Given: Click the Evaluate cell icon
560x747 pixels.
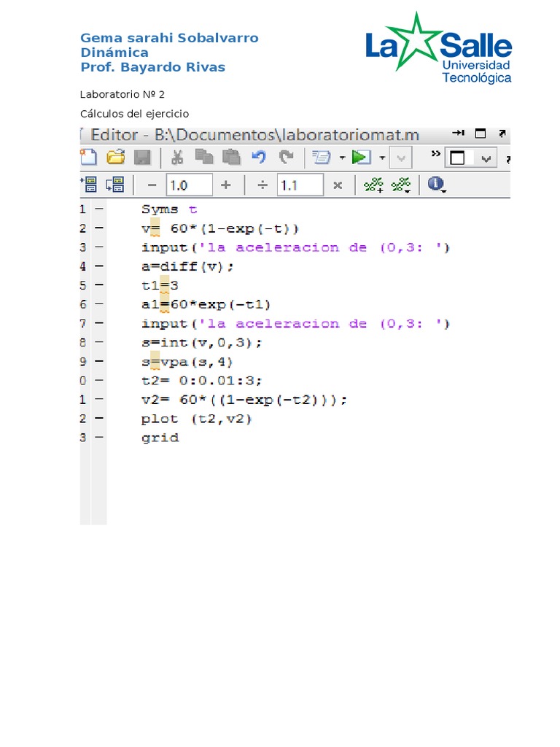Looking at the screenshot, I should [321, 158].
